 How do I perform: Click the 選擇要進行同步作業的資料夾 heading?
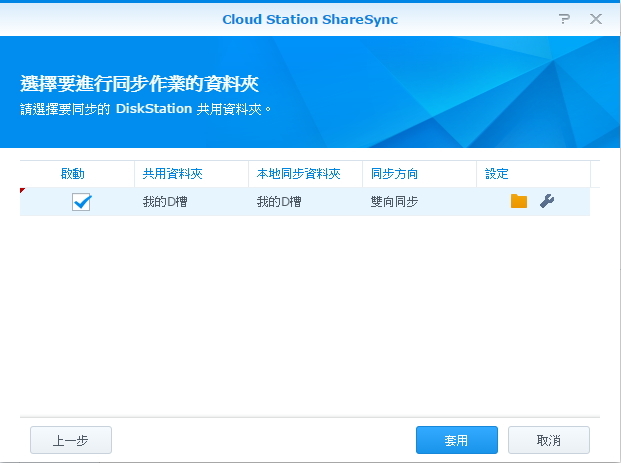(147, 83)
